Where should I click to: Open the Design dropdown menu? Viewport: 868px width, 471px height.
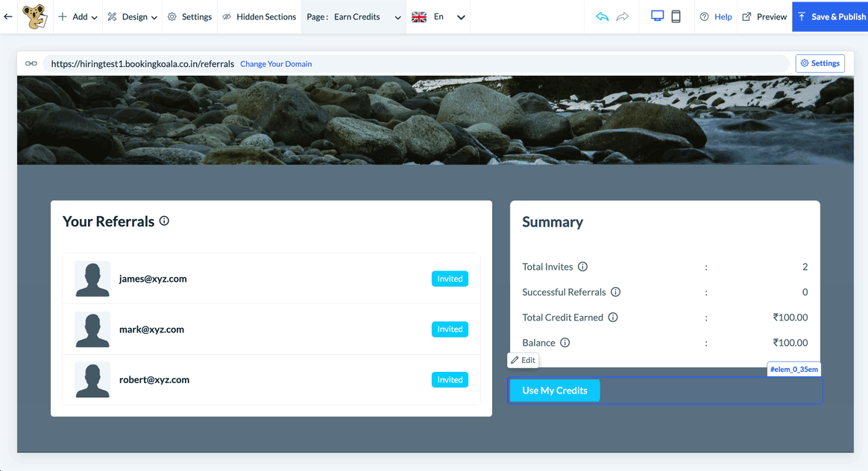point(132,16)
